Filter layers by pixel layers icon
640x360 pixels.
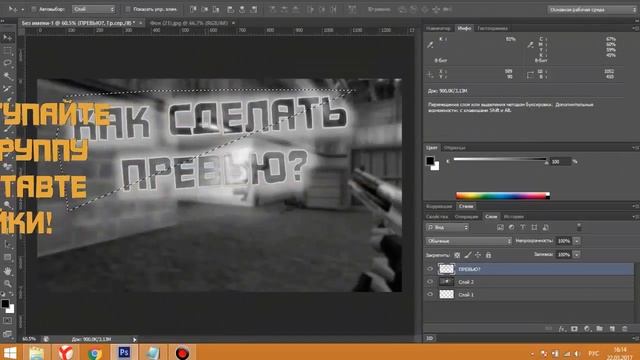click(x=500, y=227)
